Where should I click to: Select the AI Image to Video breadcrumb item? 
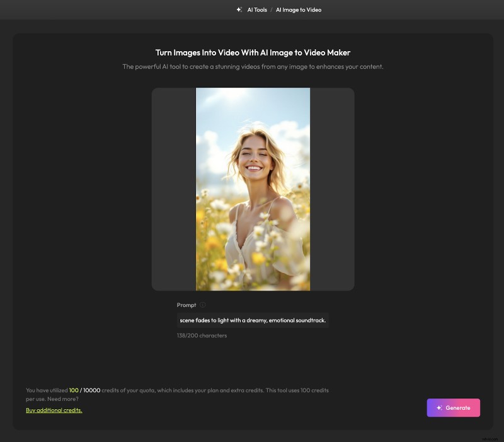pos(299,9)
